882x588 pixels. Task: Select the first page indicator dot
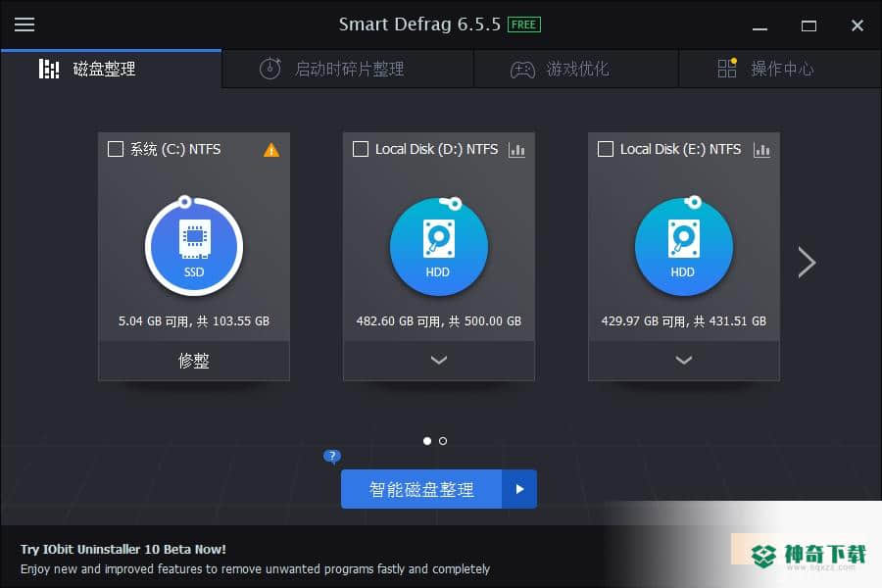[x=427, y=441]
